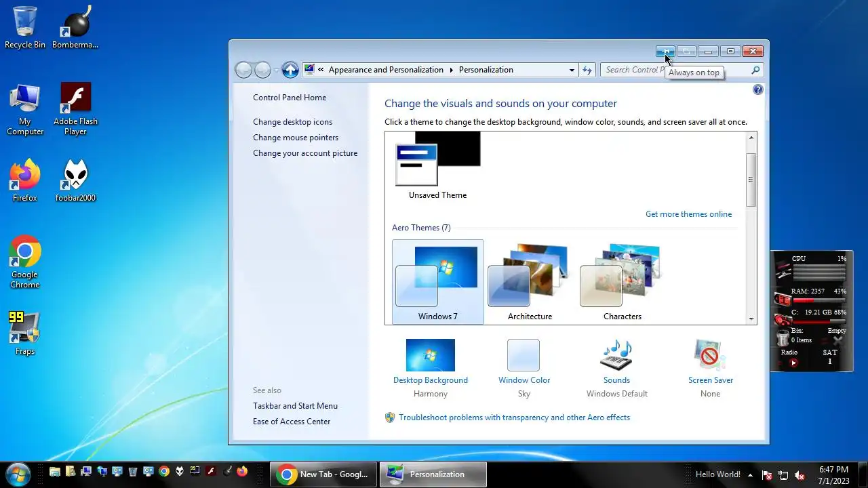Click the search magnifier icon
This screenshot has width=868, height=488.
[x=755, y=70]
